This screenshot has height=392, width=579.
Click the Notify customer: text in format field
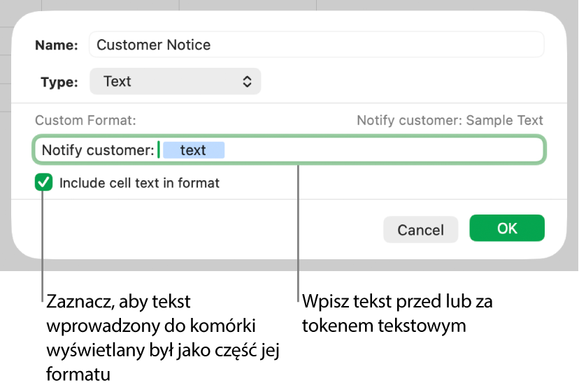[x=98, y=150]
